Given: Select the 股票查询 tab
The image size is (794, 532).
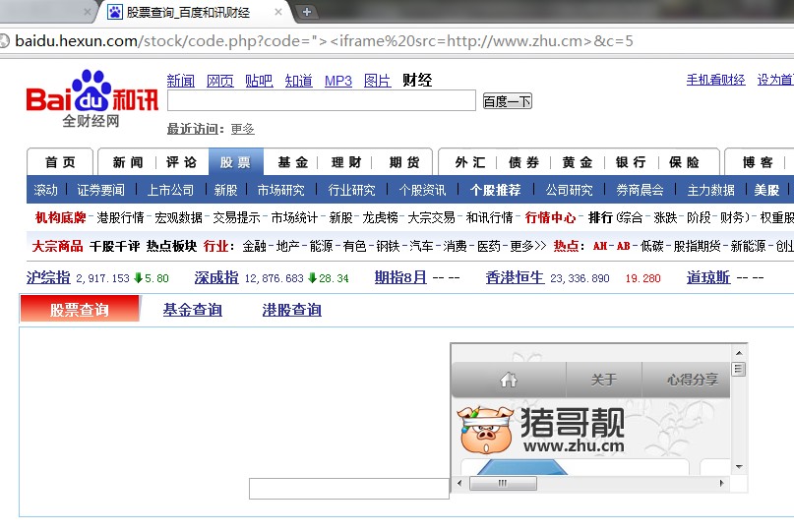Looking at the screenshot, I should point(80,310).
